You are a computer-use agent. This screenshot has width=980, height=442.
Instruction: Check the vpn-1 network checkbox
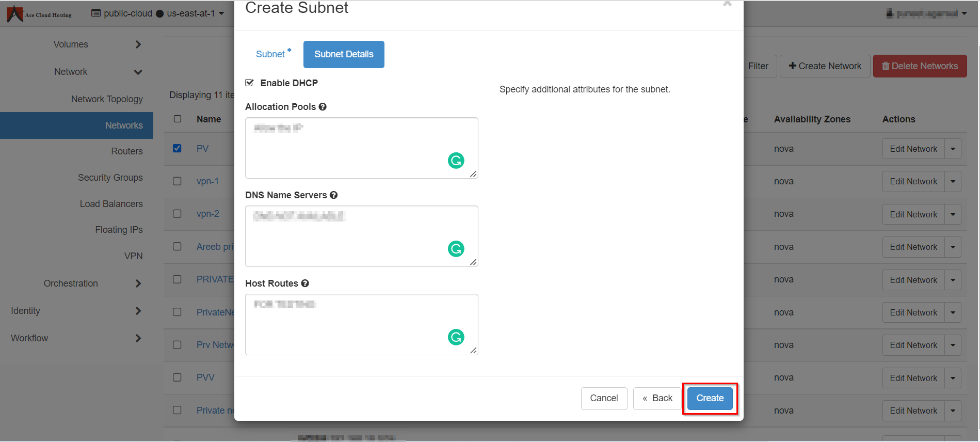pyautogui.click(x=177, y=181)
